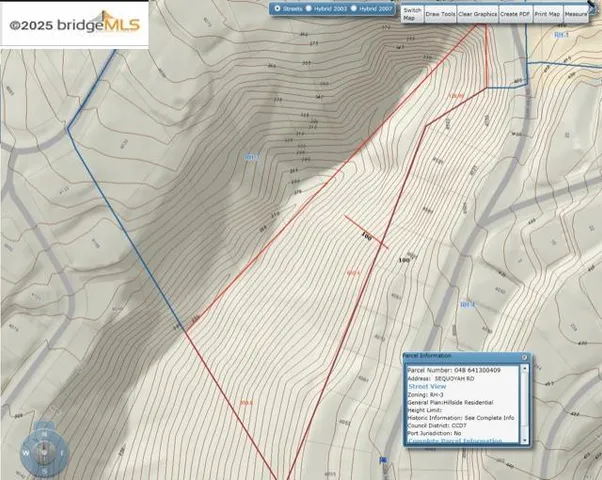Close the Parcel Information popup
Viewport: 602px width, 480px height.
pyautogui.click(x=525, y=356)
